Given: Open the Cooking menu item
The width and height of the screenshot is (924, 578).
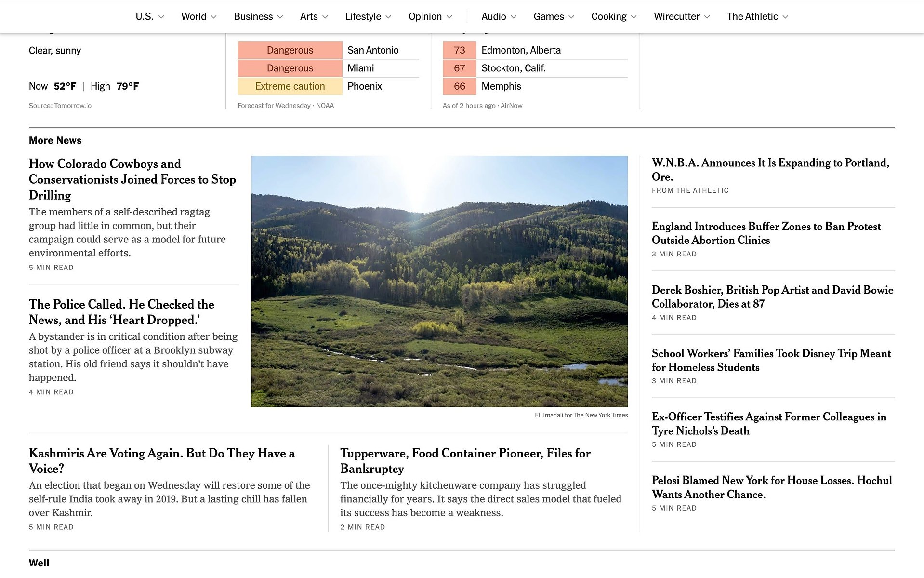Looking at the screenshot, I should point(609,16).
